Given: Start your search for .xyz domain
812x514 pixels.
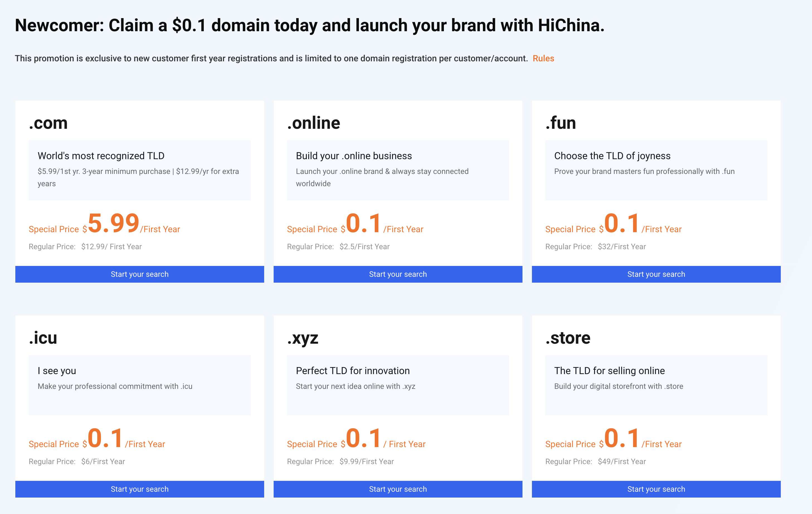Looking at the screenshot, I should coord(398,489).
